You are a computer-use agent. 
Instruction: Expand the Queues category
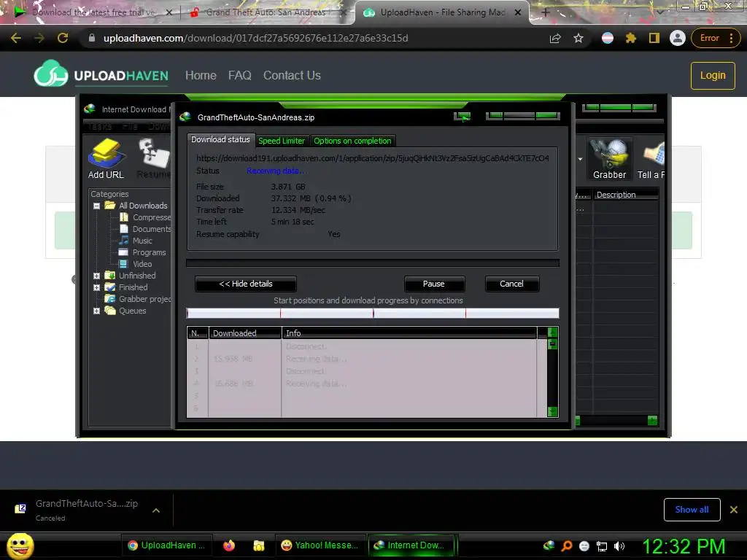96,311
